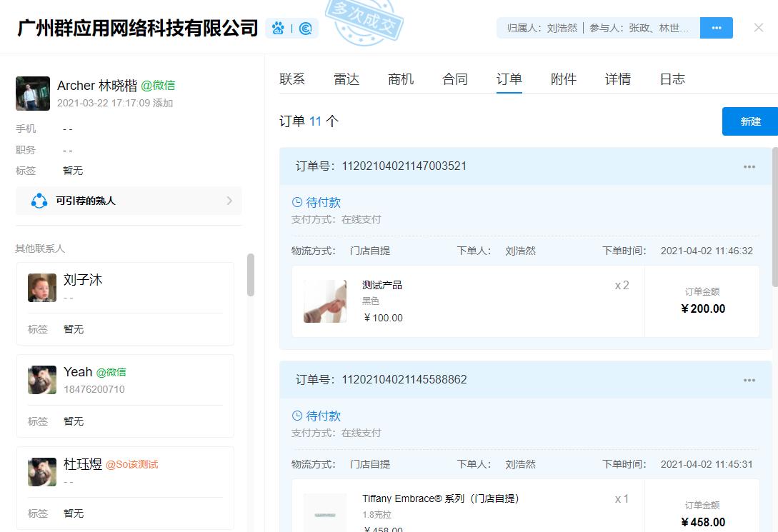778x532 pixels.
Task: Click the blue circular icon beside company name
Action: click(306, 29)
